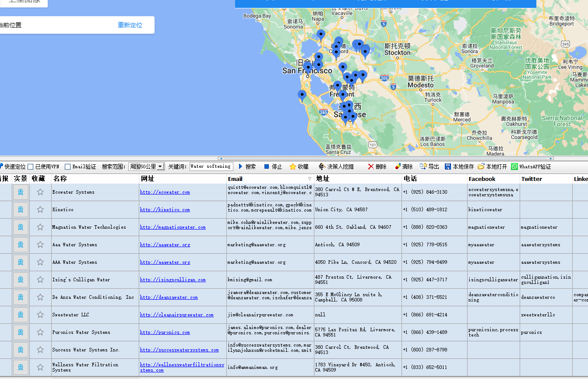
Task: Open http://kinetico.com link
Action: [x=165, y=209]
